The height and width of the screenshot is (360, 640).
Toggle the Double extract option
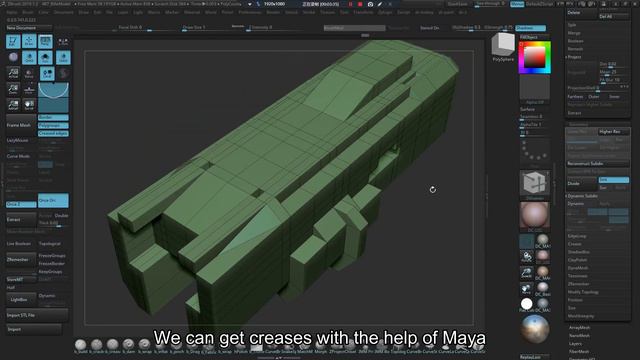(62, 216)
